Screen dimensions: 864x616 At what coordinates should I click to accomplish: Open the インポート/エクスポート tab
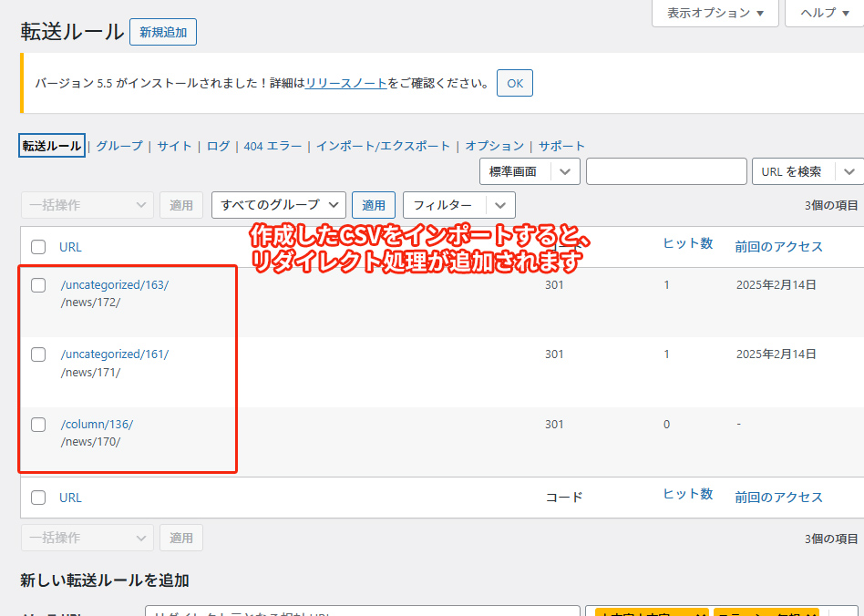click(x=383, y=146)
